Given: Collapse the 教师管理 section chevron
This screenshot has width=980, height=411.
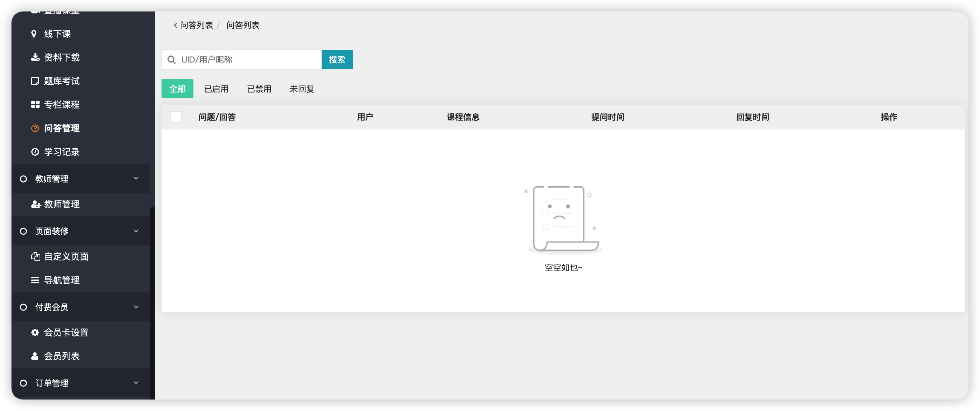Looking at the screenshot, I should 136,178.
